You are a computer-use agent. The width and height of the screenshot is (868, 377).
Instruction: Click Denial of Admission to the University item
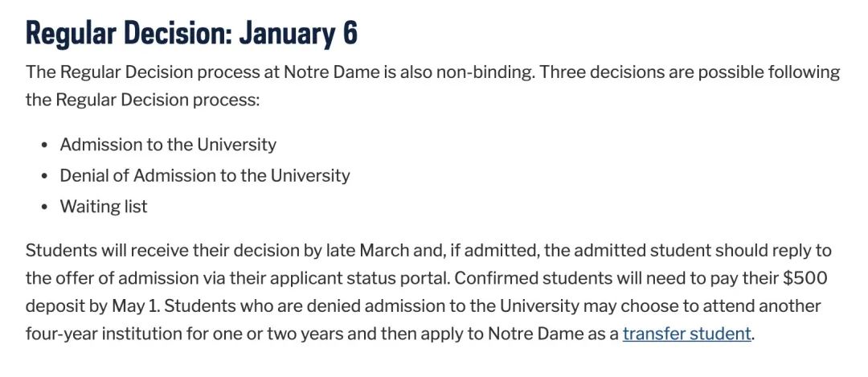click(205, 175)
